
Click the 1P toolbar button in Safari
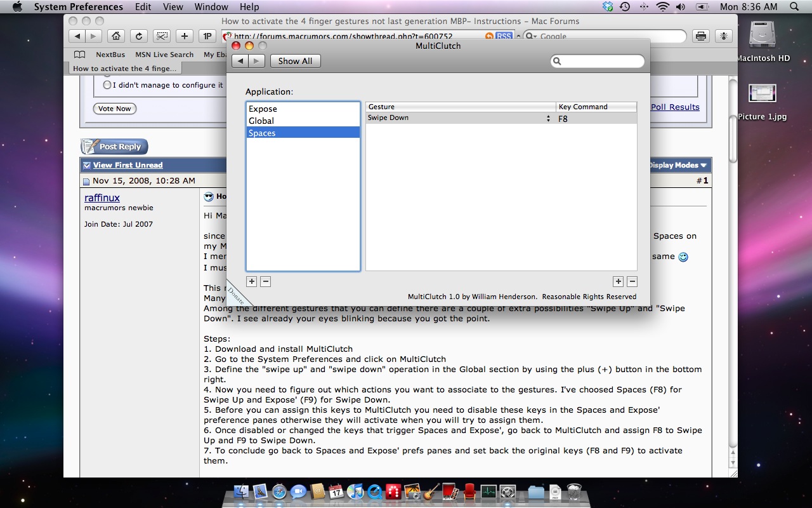[x=207, y=36]
